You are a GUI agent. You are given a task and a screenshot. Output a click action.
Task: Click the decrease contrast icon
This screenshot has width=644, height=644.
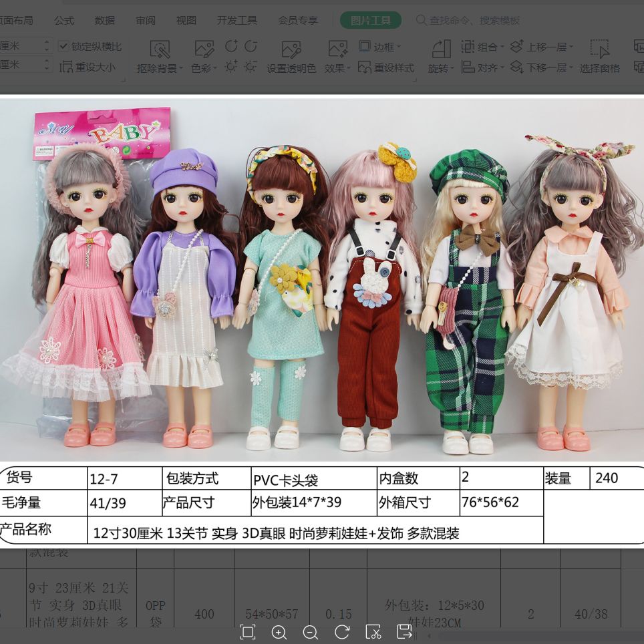251,46
